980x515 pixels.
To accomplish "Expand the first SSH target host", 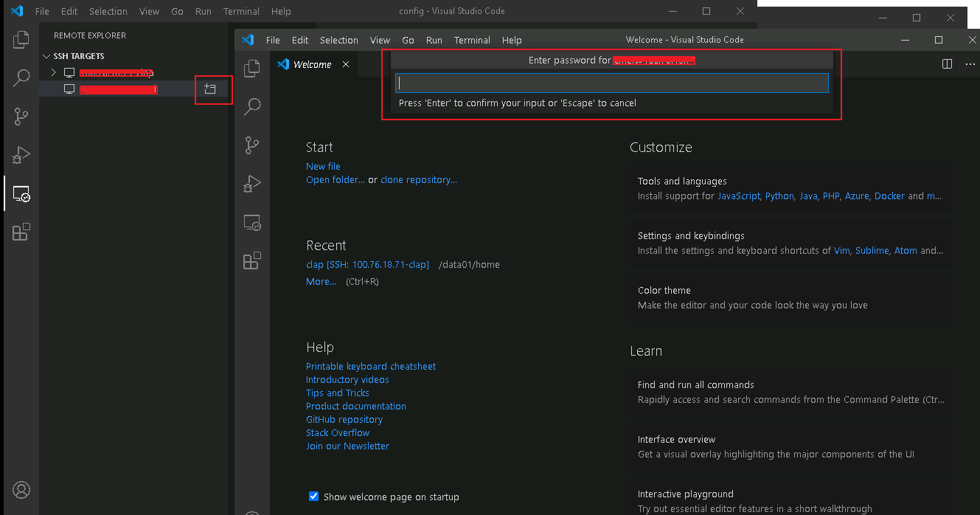I will (53, 72).
